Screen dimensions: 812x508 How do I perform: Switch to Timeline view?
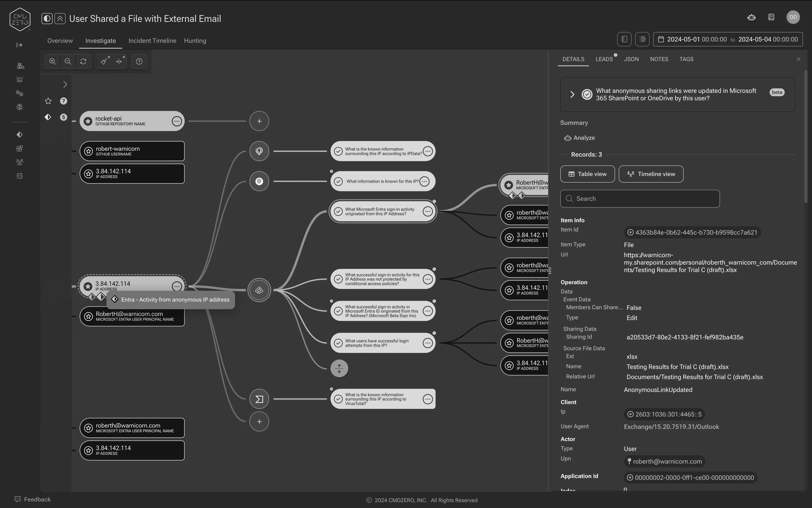651,174
